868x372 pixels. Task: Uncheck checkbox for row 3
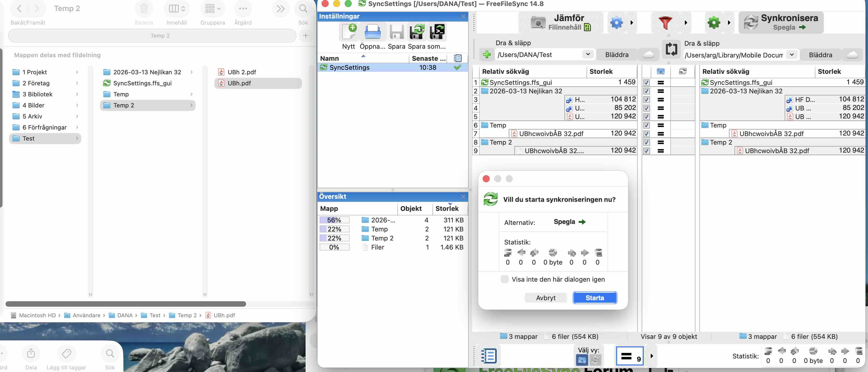(646, 99)
